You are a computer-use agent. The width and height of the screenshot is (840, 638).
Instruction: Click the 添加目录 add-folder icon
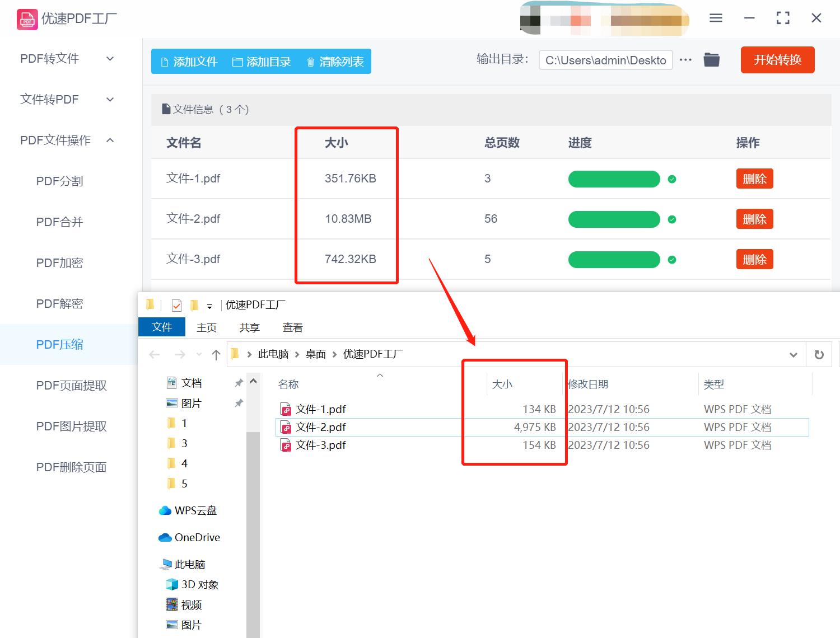point(237,62)
